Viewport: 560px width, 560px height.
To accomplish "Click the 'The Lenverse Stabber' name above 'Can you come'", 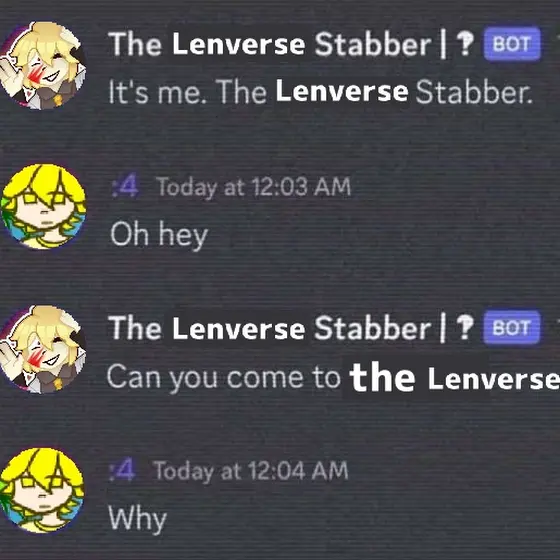I will click(270, 328).
